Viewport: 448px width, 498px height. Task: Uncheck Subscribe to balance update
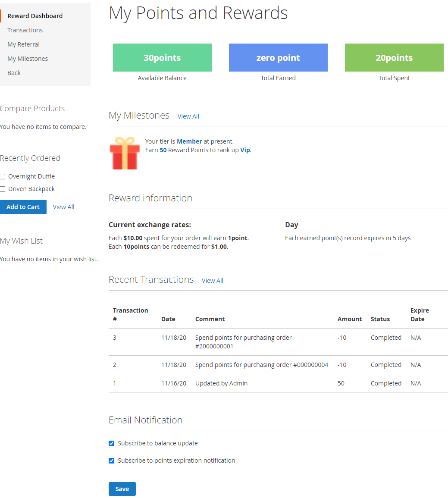coord(112,443)
